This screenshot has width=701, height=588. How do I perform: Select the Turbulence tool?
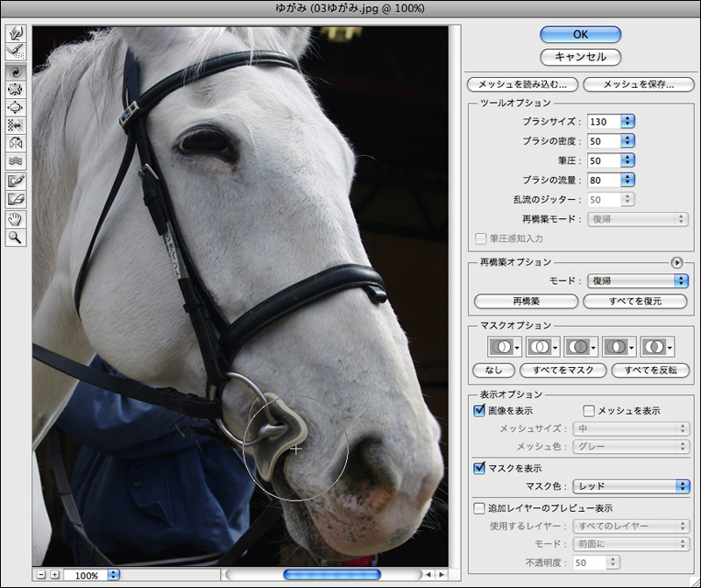click(x=15, y=161)
